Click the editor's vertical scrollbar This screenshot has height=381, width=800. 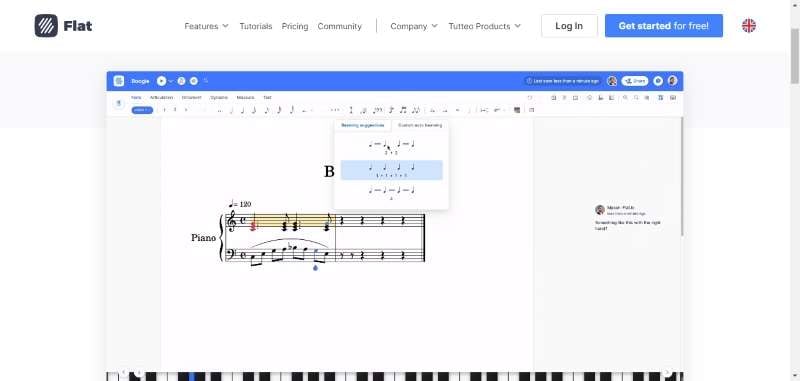pyautogui.click(x=682, y=176)
